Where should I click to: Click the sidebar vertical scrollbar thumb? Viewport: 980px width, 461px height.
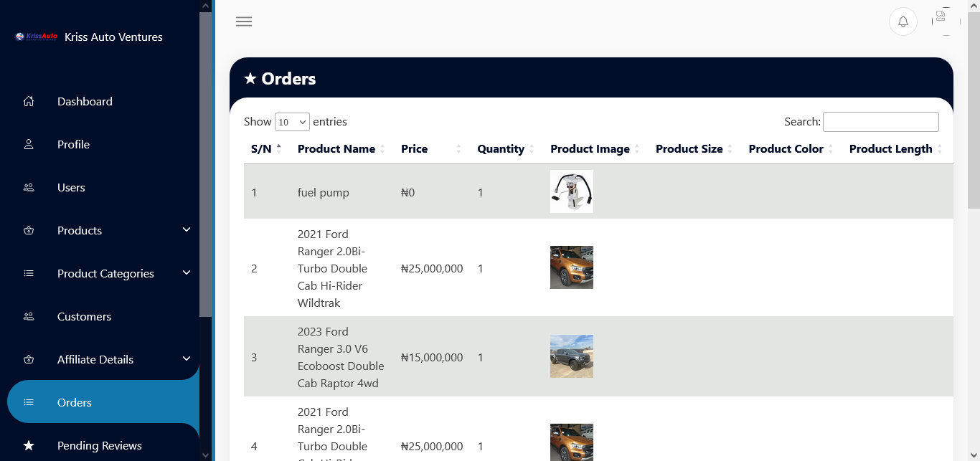pyautogui.click(x=205, y=165)
